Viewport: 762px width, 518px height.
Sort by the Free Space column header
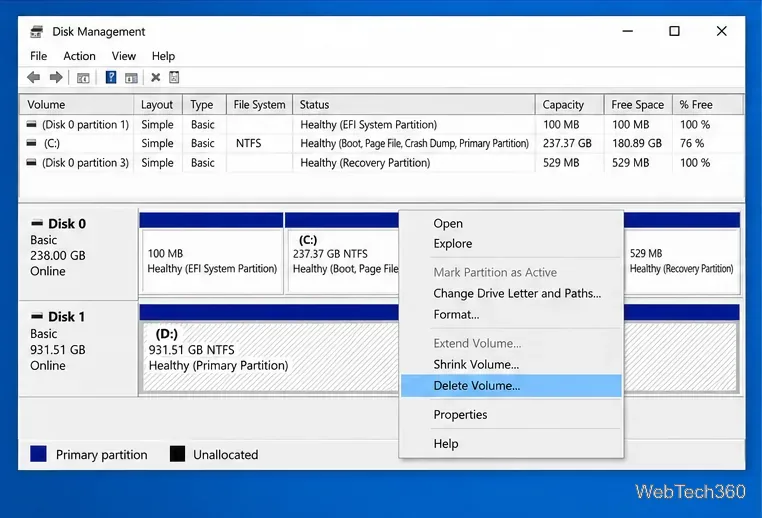(638, 104)
